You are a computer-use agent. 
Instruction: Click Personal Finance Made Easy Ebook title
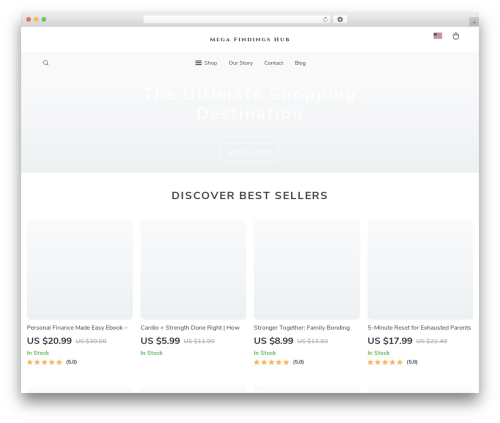point(77,328)
